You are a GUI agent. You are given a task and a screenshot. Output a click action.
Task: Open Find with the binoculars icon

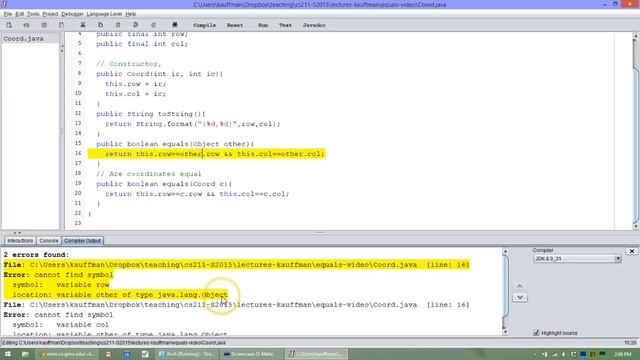click(175, 25)
